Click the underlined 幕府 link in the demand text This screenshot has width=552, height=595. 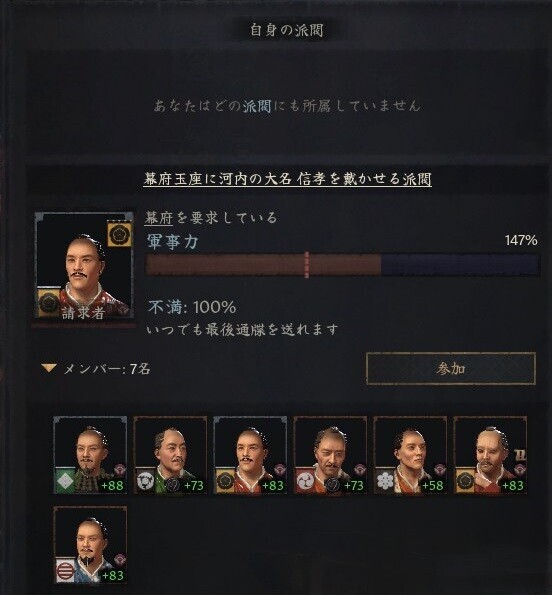[x=159, y=218]
